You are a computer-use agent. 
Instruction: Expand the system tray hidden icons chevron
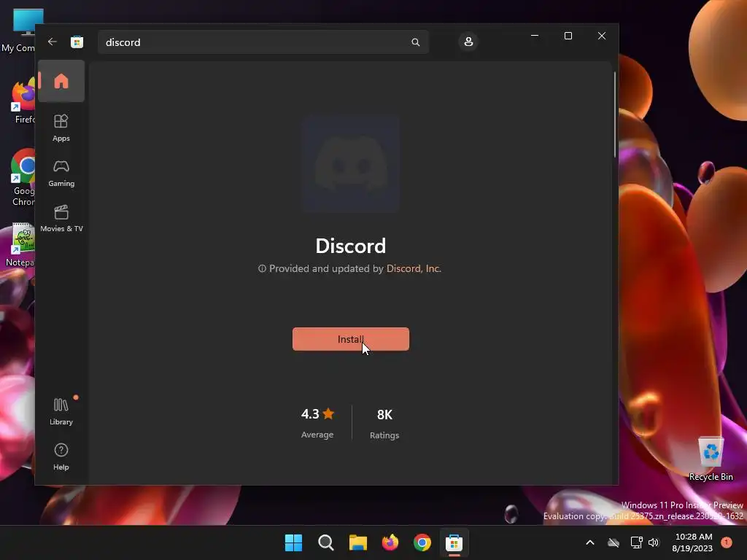pos(589,542)
